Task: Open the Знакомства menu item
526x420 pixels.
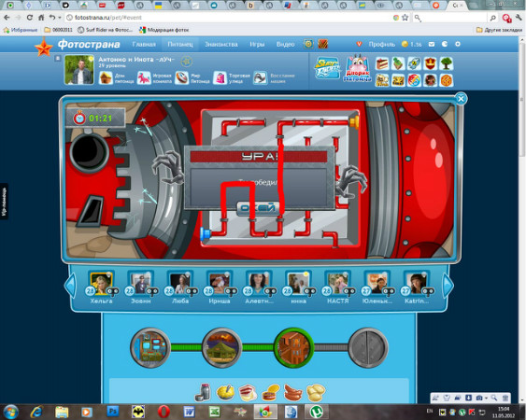Action: (x=221, y=44)
